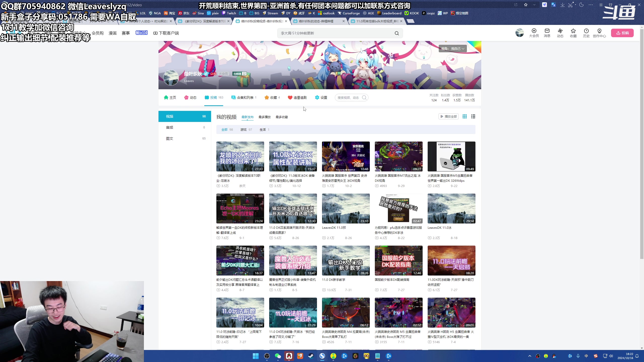Viewport: 644px width, 362px height.
Task: Select the 音频 sidebar item
Action: point(185,127)
